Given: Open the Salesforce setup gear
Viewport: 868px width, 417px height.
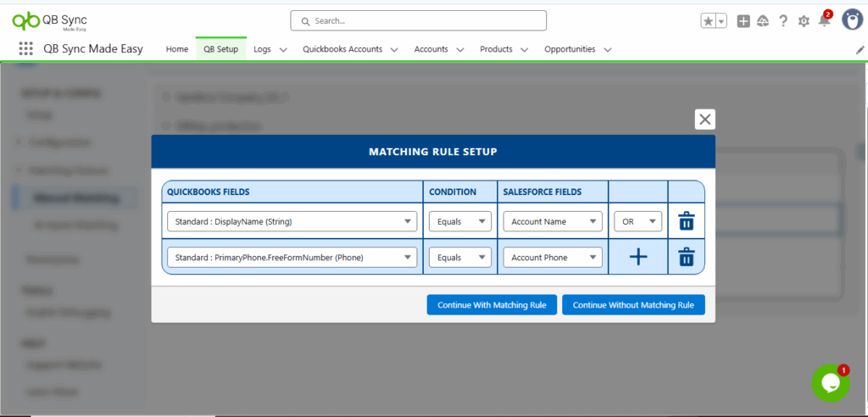Looking at the screenshot, I should [x=804, y=21].
